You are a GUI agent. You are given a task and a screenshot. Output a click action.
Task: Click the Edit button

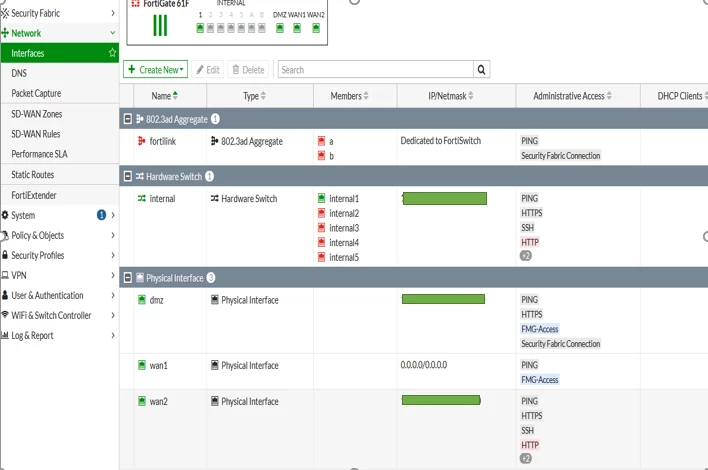point(208,70)
